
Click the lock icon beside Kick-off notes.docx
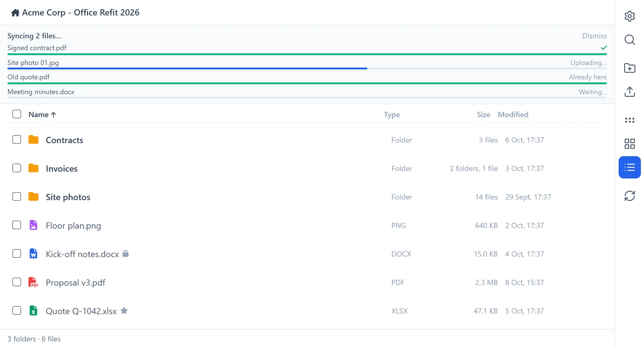(125, 254)
